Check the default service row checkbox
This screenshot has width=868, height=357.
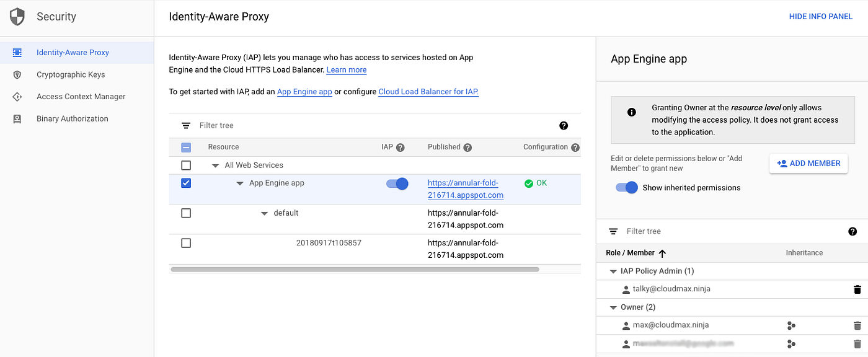(x=186, y=213)
